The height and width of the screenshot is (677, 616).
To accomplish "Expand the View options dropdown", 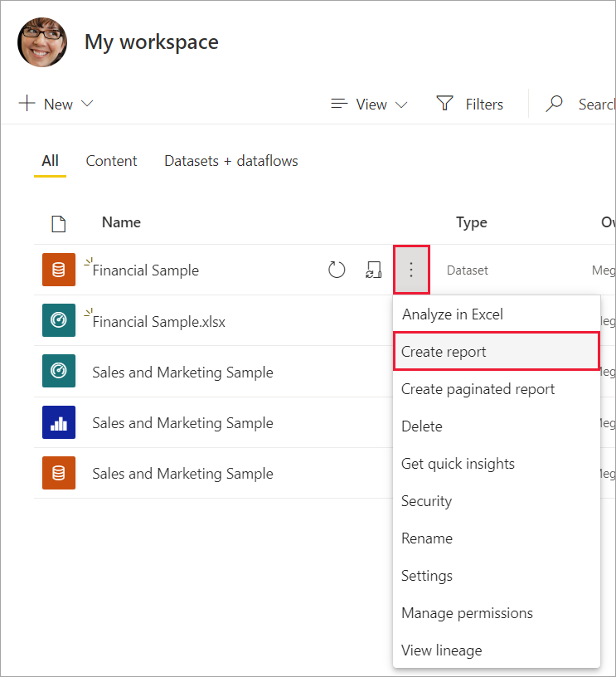I will point(369,104).
